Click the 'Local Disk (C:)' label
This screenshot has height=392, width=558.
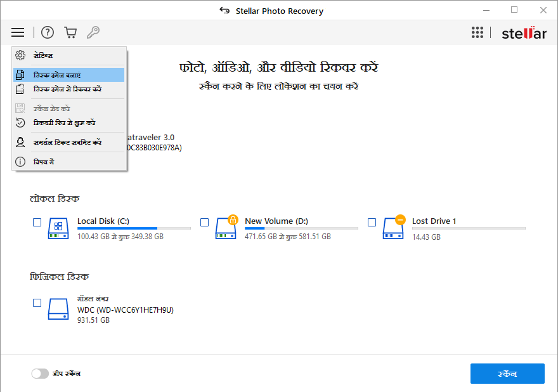103,221
